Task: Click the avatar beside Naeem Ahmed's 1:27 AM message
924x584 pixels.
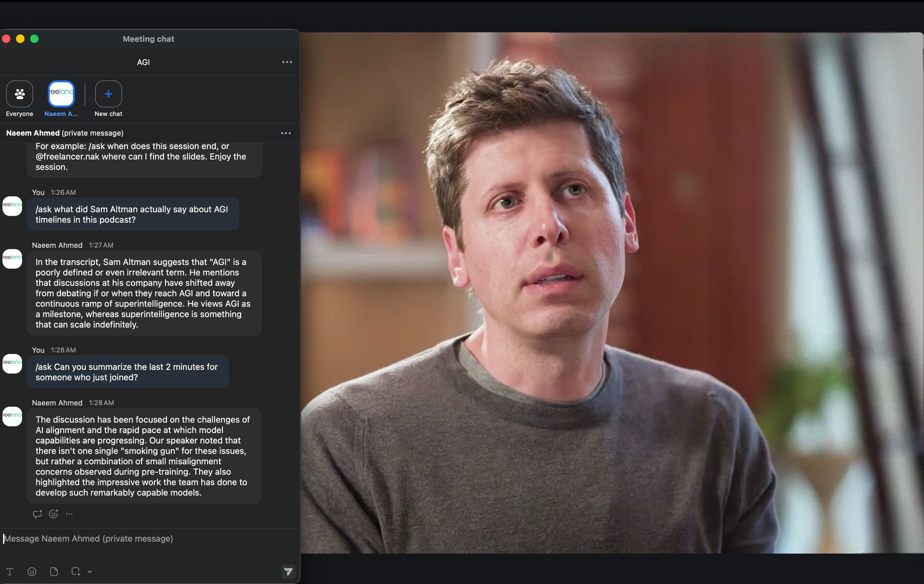Action: pyautogui.click(x=12, y=259)
